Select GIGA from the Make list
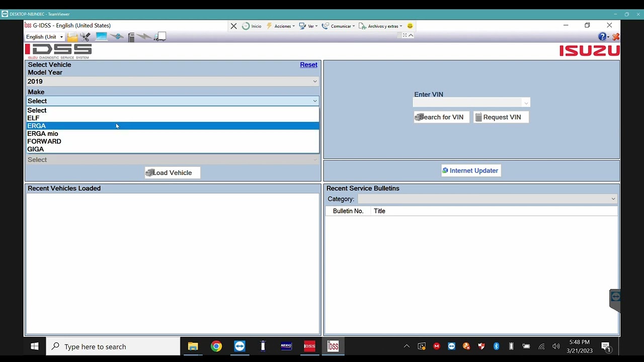This screenshot has width=644, height=362. 173,149
